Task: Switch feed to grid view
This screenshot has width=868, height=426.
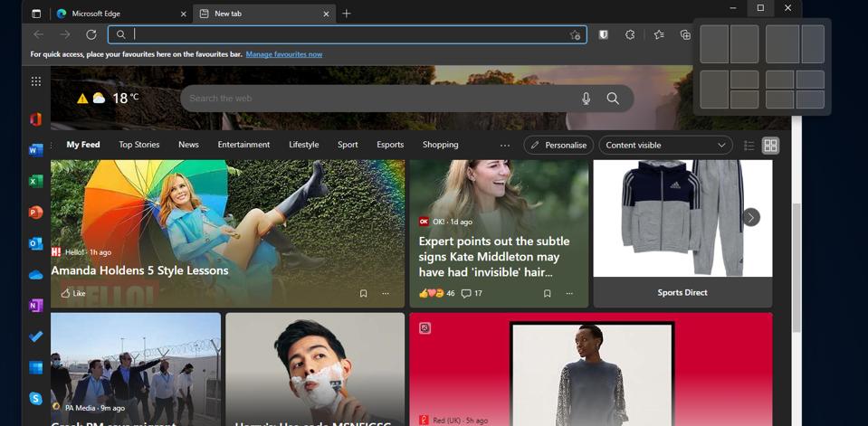Action: (770, 146)
